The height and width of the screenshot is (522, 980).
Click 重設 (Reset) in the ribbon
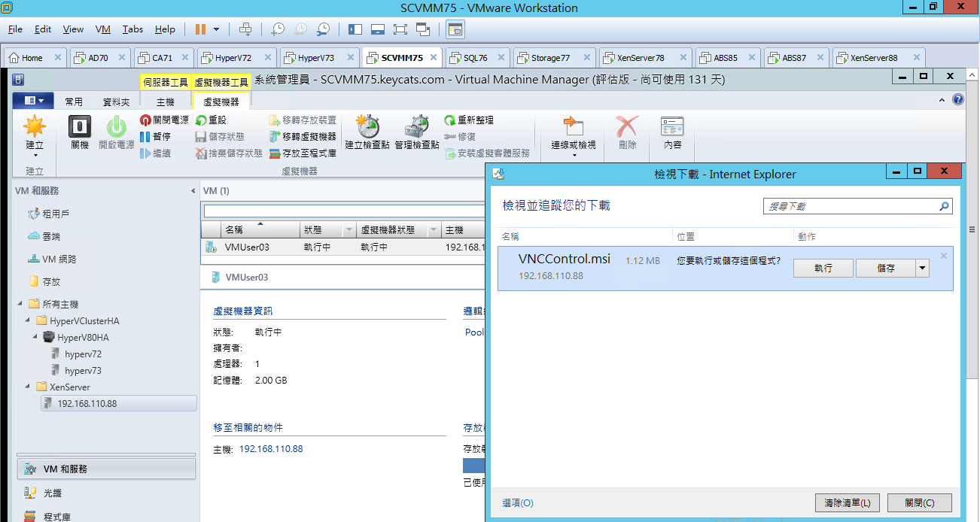(x=212, y=120)
